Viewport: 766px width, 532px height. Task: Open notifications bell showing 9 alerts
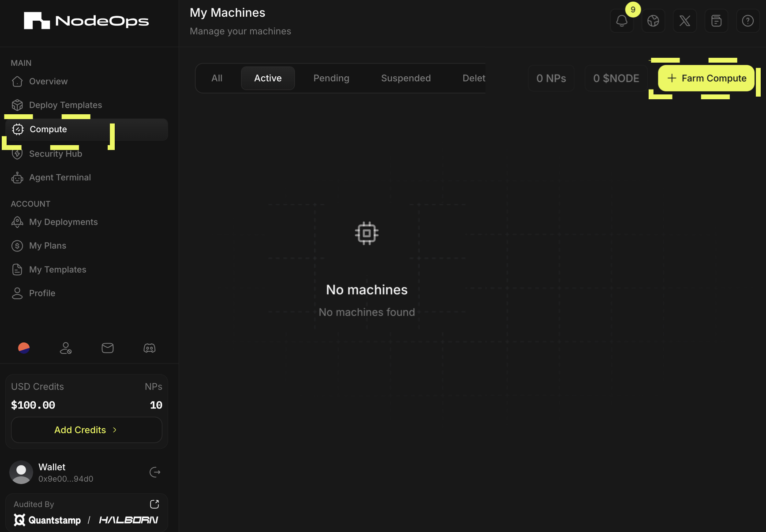(x=622, y=21)
